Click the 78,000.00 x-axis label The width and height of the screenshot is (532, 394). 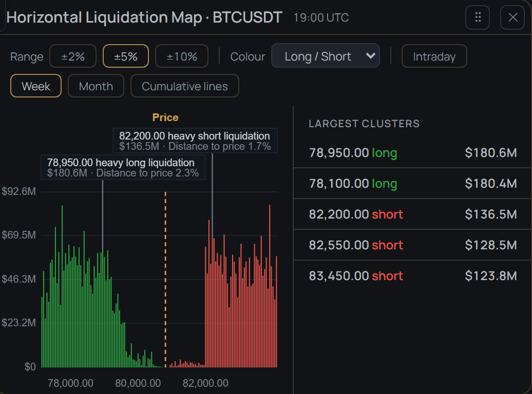tap(70, 383)
